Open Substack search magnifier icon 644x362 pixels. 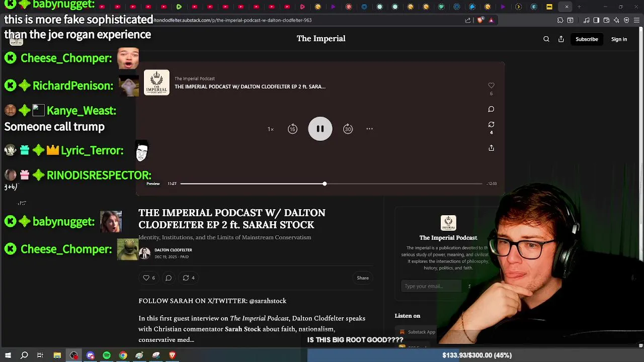546,39
